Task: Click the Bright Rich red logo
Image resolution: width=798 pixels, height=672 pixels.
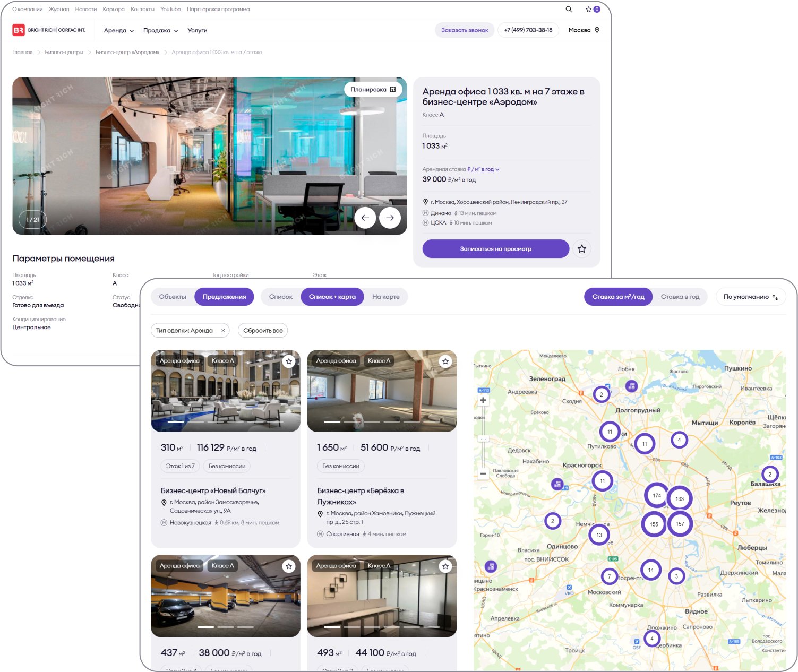Action: [x=19, y=30]
